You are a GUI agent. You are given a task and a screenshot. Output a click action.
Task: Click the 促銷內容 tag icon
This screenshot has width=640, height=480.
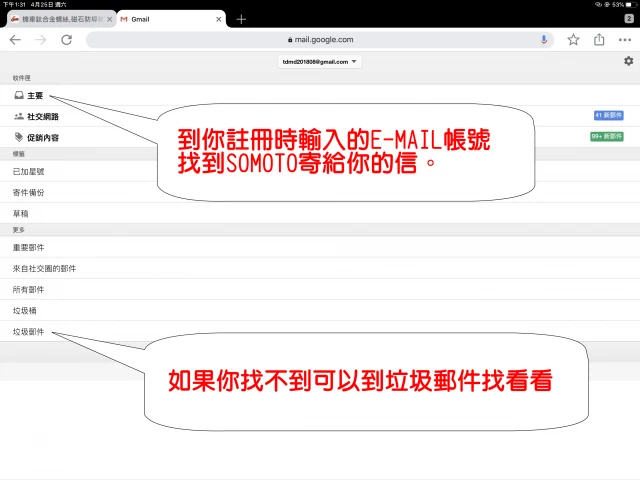click(19, 137)
